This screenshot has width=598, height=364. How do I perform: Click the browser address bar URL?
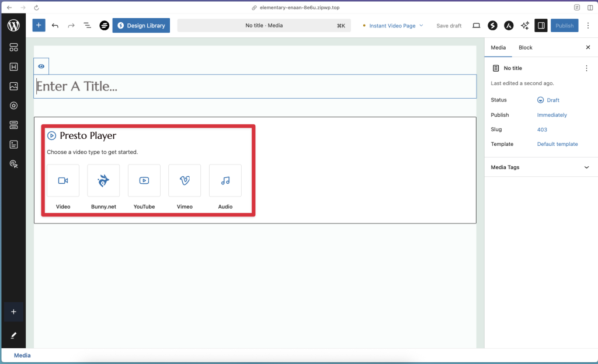(300, 8)
